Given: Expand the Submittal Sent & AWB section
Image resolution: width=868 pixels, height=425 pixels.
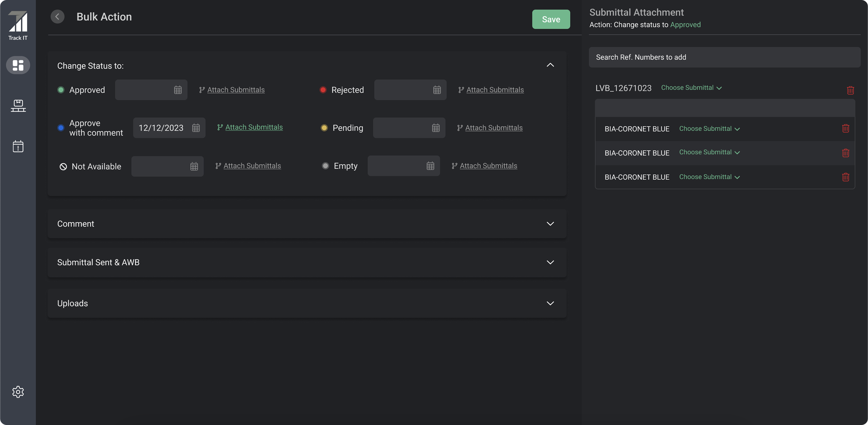Looking at the screenshot, I should pos(550,262).
